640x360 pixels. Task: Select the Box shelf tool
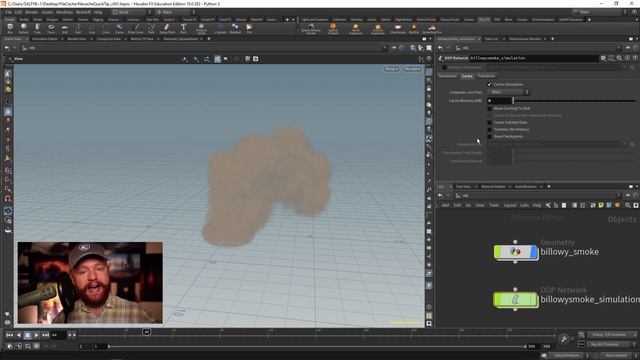(x=10, y=29)
